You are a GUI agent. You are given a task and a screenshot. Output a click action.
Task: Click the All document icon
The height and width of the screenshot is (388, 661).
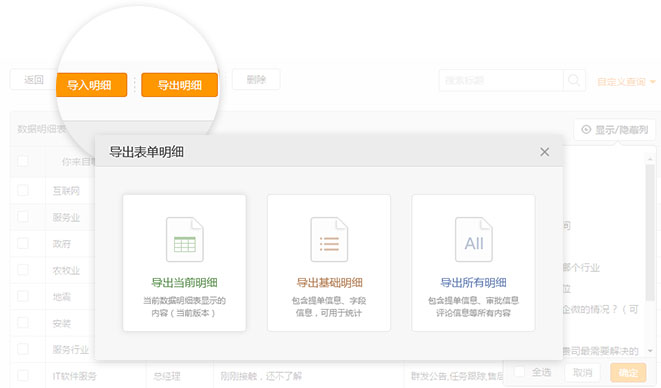pos(474,240)
